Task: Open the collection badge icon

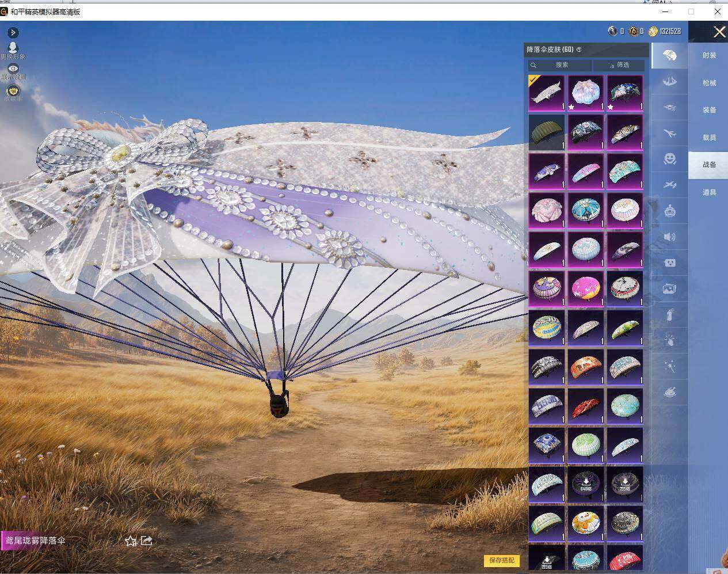Action: tap(13, 90)
